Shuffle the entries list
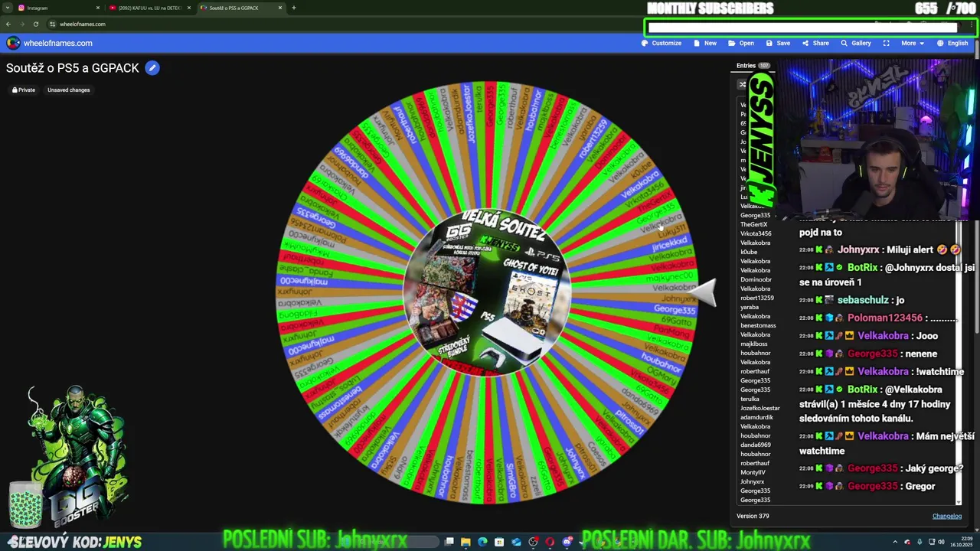Image resolution: width=980 pixels, height=551 pixels. tap(742, 84)
